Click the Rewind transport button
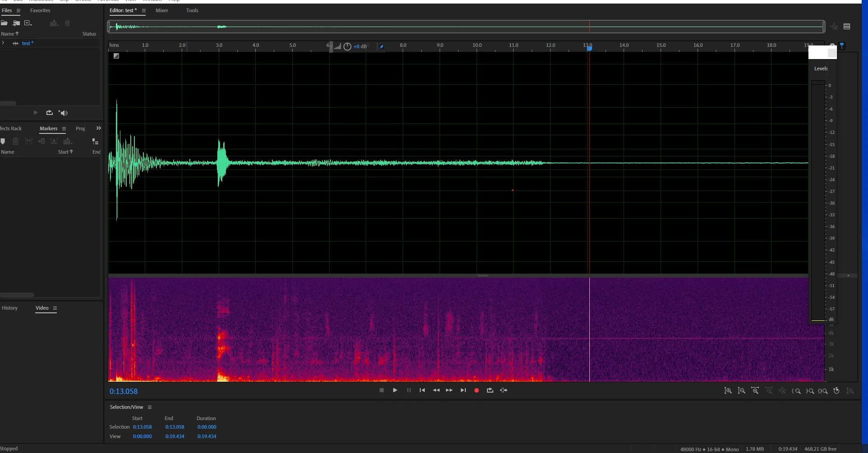Image resolution: width=868 pixels, height=453 pixels. pyautogui.click(x=436, y=390)
